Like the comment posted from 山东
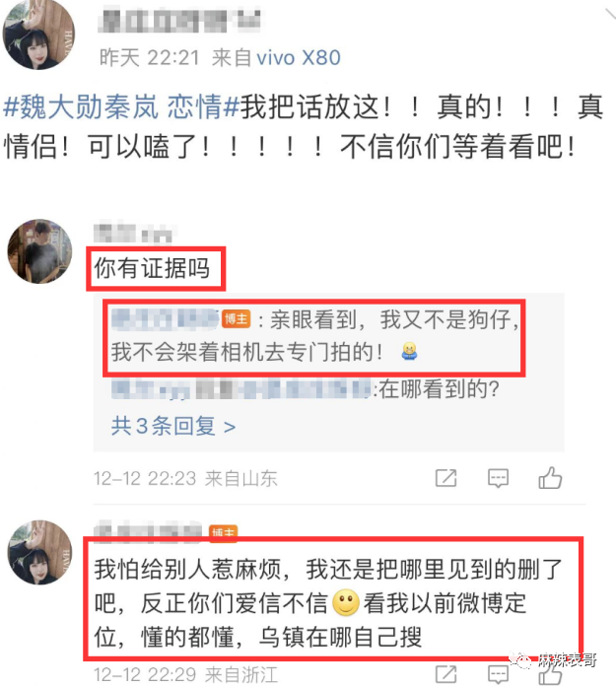The width and height of the screenshot is (616, 686). point(550,477)
